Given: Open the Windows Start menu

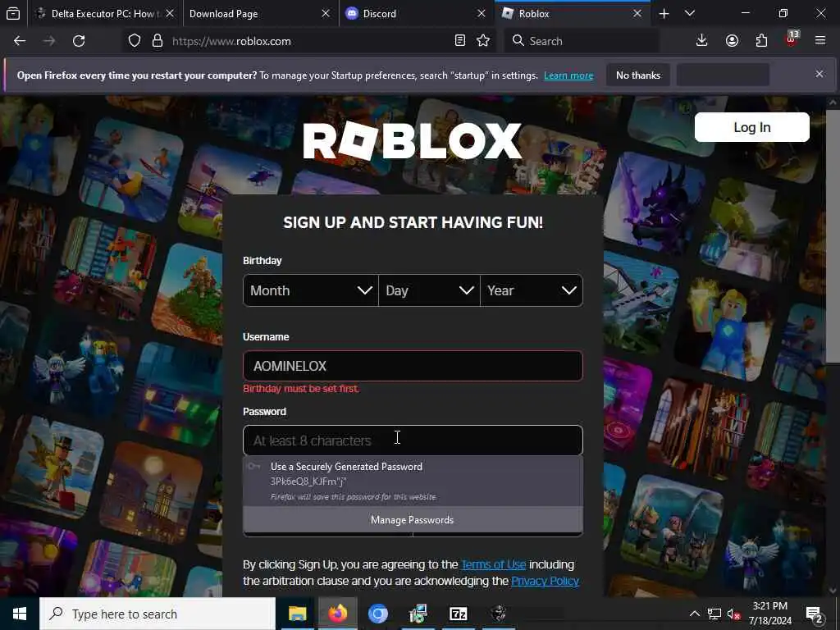Looking at the screenshot, I should pyautogui.click(x=20, y=614).
